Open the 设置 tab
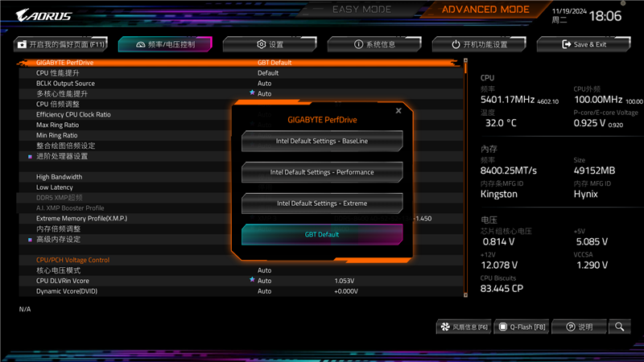 270,44
